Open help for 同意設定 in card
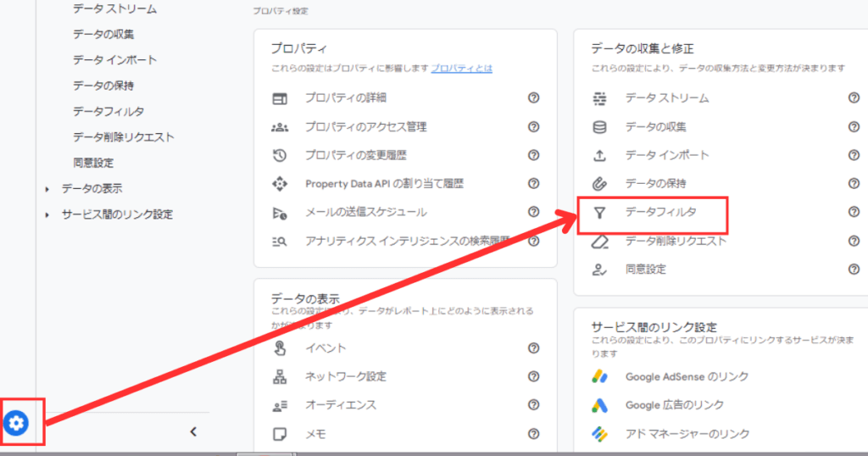 tap(854, 270)
